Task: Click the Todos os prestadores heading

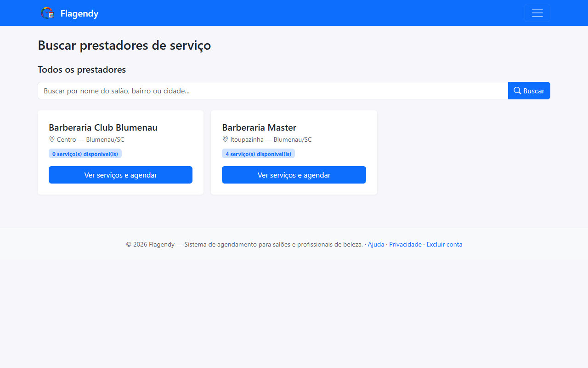Action: 82,69
